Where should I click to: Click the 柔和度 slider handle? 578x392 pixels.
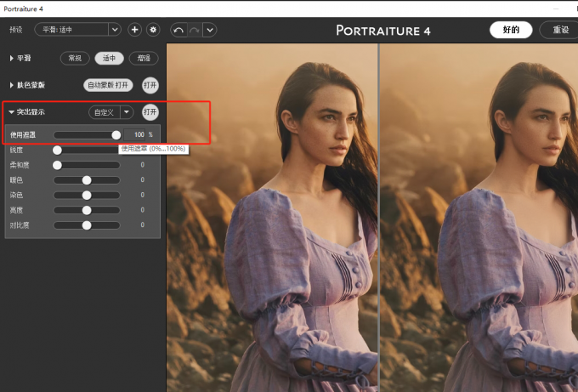pos(57,165)
